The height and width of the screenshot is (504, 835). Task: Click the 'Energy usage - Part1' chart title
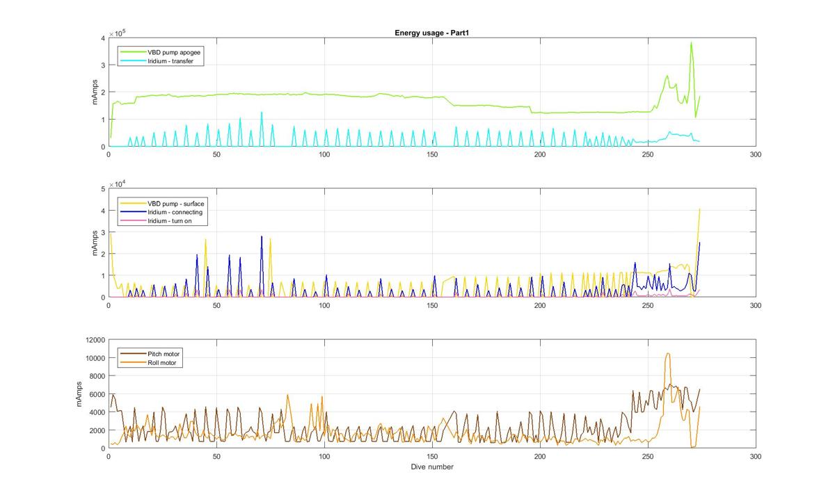pyautogui.click(x=434, y=33)
